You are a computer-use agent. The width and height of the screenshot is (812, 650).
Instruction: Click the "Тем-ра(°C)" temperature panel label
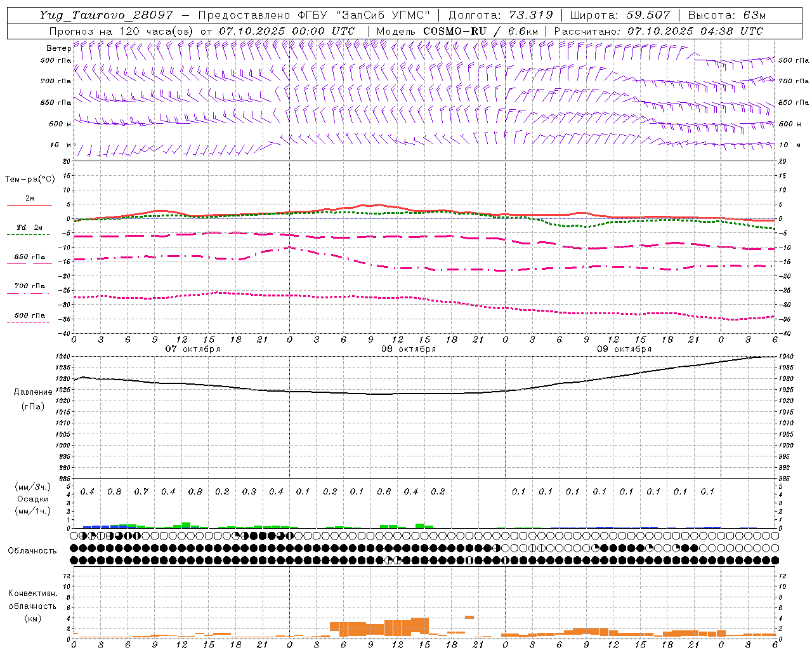pyautogui.click(x=30, y=180)
